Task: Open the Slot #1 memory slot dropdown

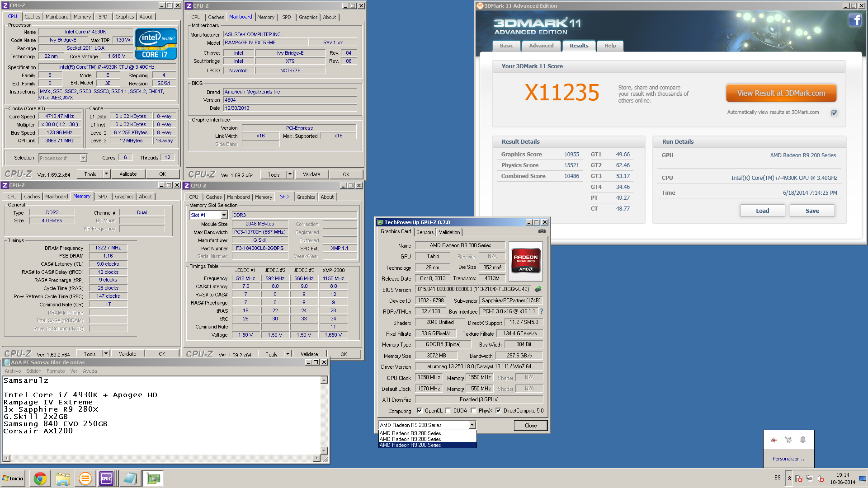Action: [224, 216]
